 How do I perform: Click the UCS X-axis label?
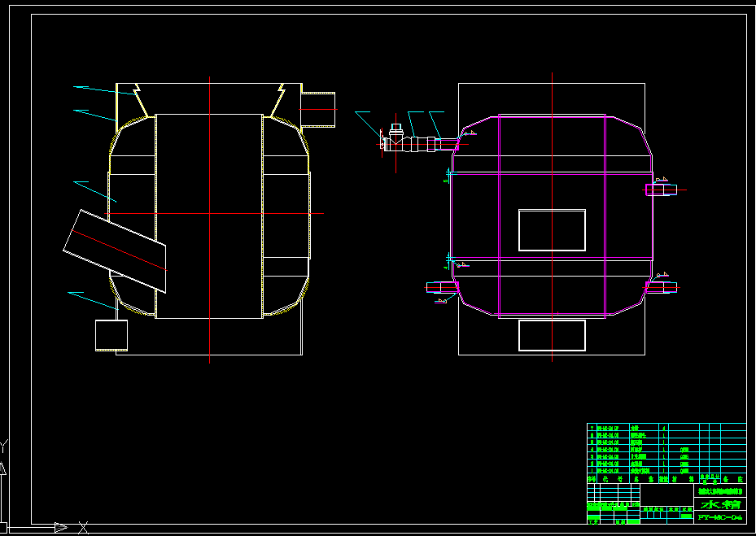coord(83,528)
